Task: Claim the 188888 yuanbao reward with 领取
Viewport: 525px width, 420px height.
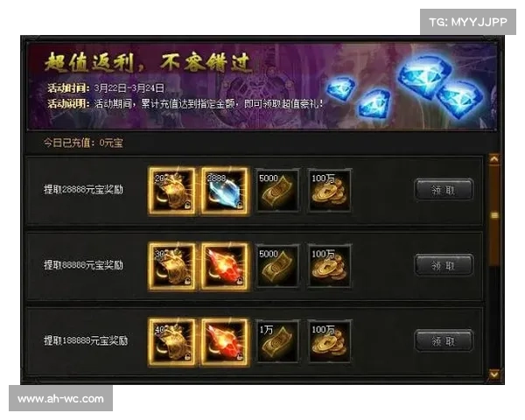Action: [444, 341]
